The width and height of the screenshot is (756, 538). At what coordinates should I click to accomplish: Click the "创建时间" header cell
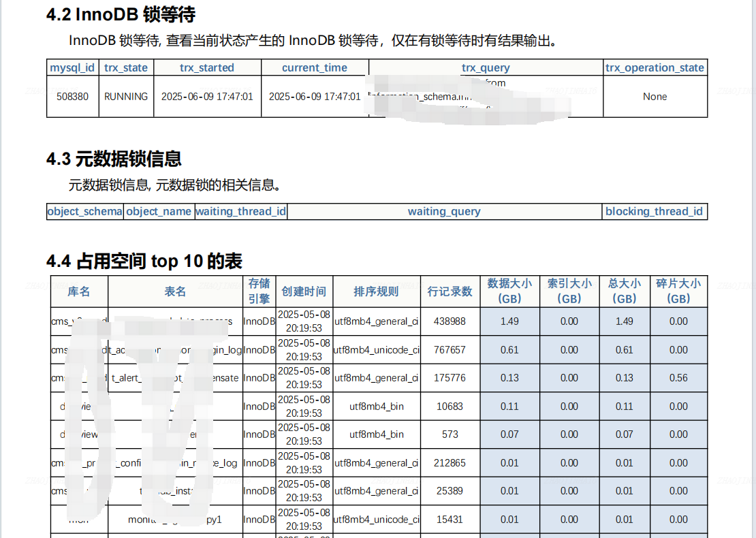pos(304,291)
